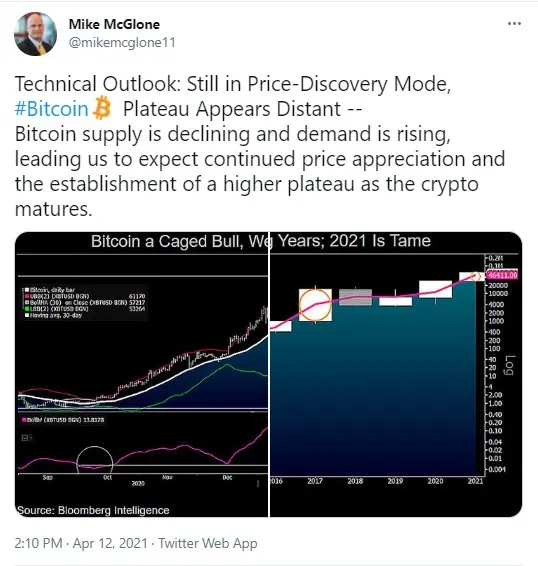Click the #Bitcoin hashtag link
Viewport: 538px width, 566px height.
51,109
